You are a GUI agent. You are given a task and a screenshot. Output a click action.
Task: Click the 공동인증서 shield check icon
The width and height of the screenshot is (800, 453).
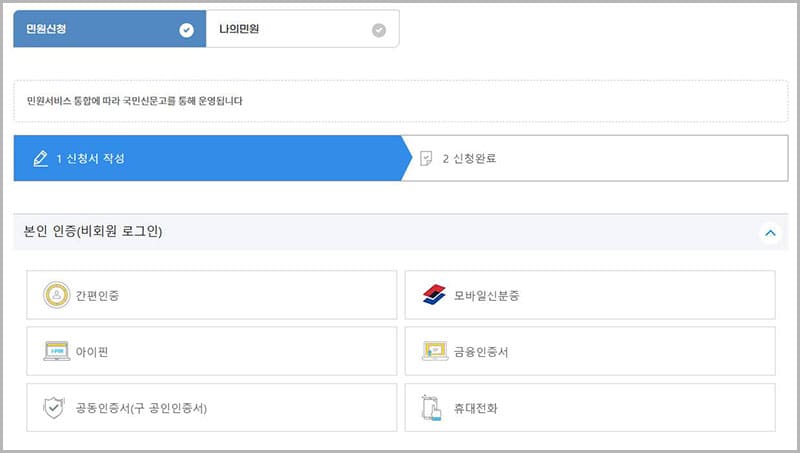tap(54, 408)
